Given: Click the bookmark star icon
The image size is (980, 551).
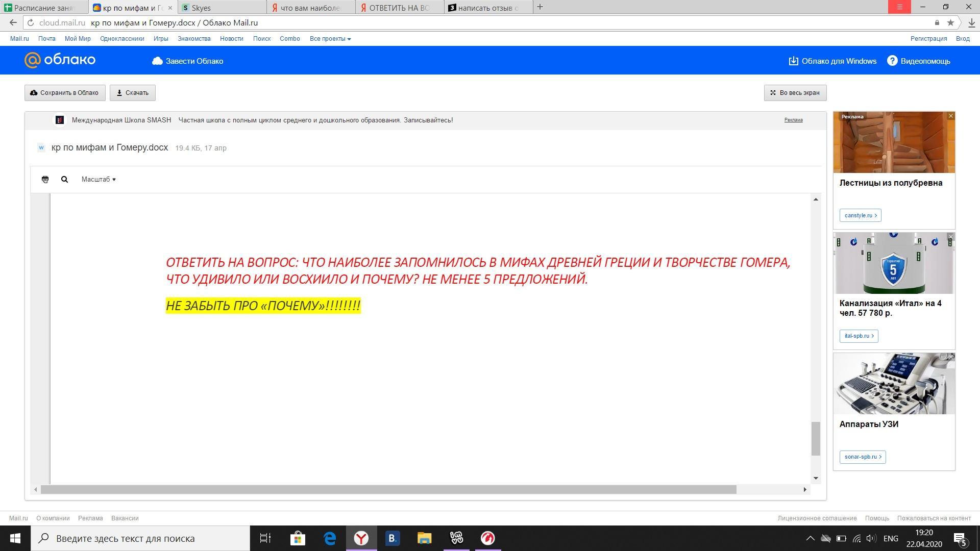Looking at the screenshot, I should click(950, 23).
